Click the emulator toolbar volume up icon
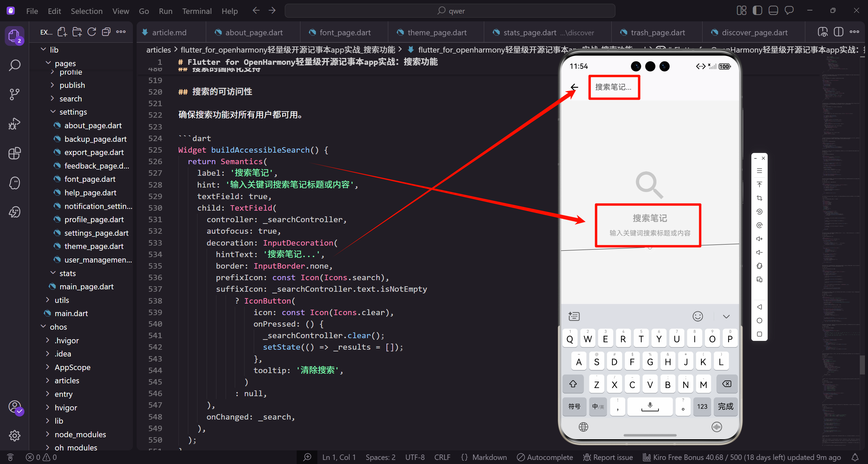This screenshot has width=868, height=464. coord(759,239)
